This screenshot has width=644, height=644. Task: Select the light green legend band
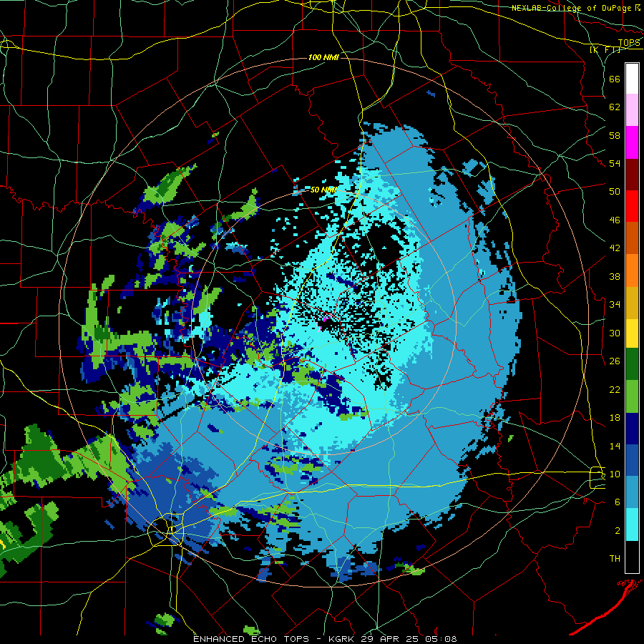pyautogui.click(x=632, y=396)
